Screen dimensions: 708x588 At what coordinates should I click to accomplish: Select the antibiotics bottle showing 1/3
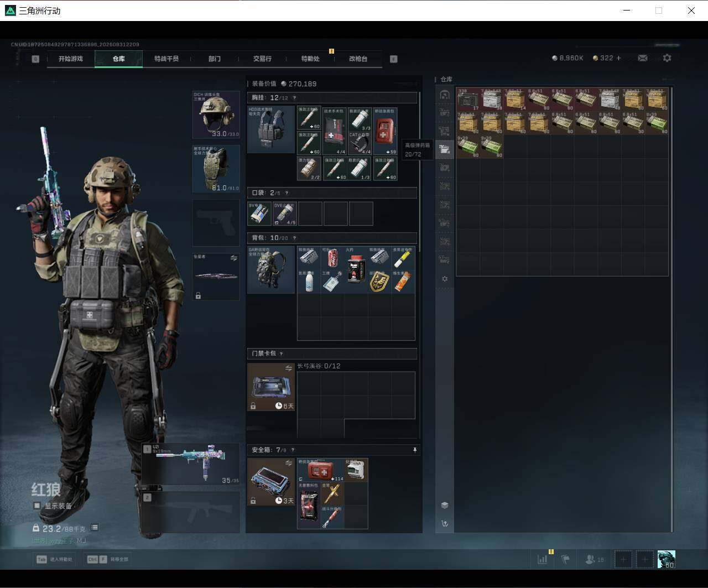point(360,169)
